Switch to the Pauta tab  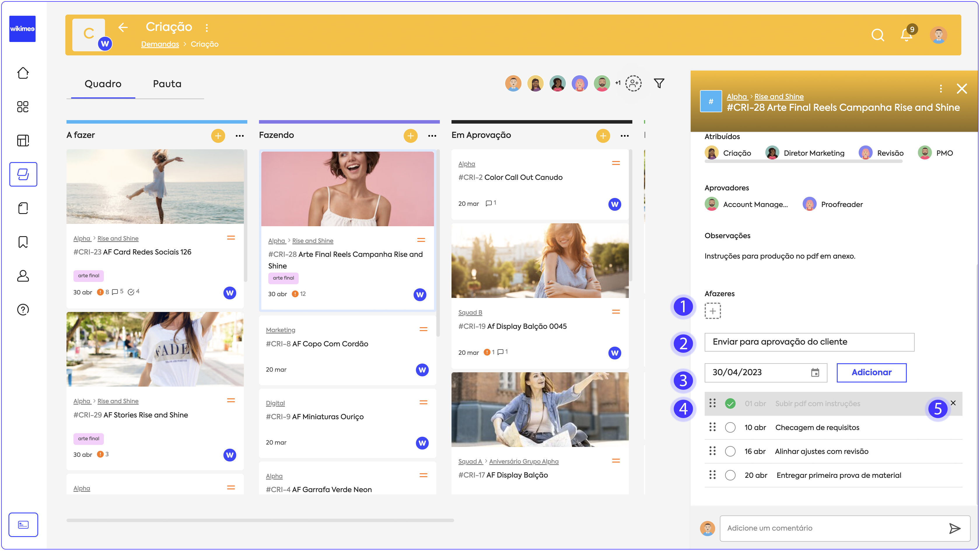[167, 84]
